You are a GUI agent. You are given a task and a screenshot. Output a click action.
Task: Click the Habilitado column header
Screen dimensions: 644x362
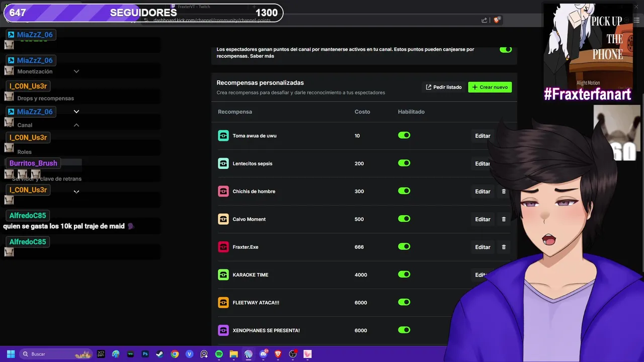411,112
